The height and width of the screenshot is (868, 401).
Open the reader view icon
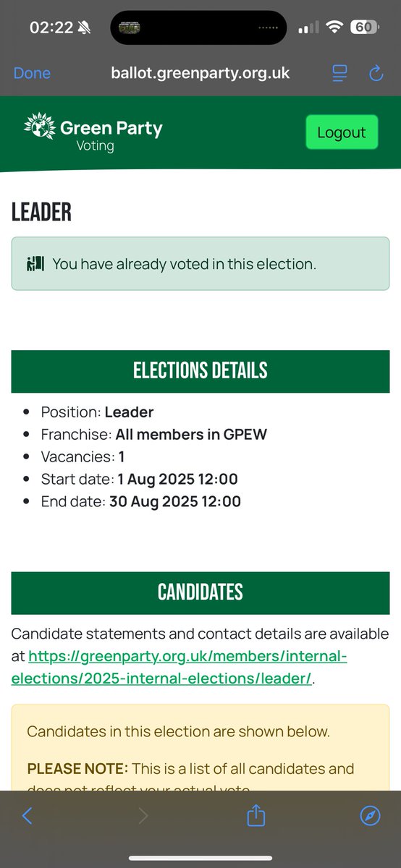pos(339,72)
